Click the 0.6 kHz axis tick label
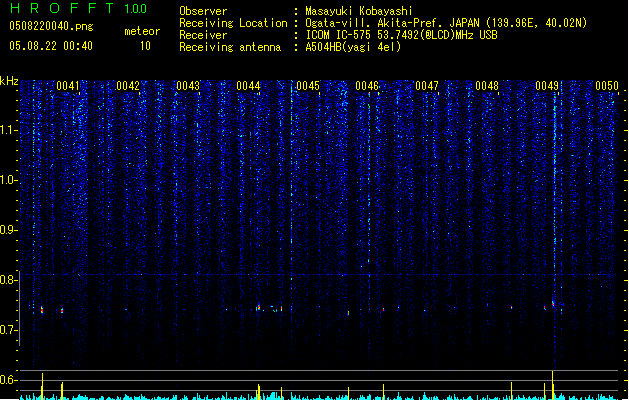This screenshot has height=400, width=629. (x=8, y=380)
